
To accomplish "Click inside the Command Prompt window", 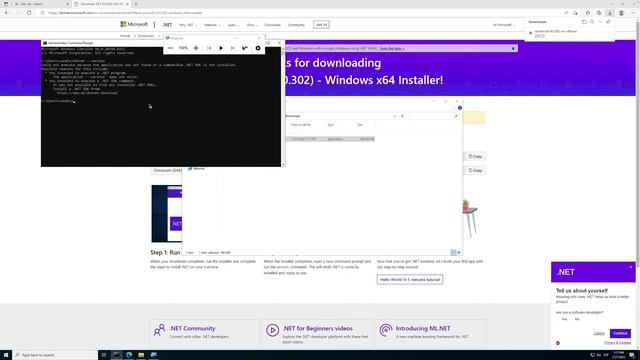I will click(160, 107).
